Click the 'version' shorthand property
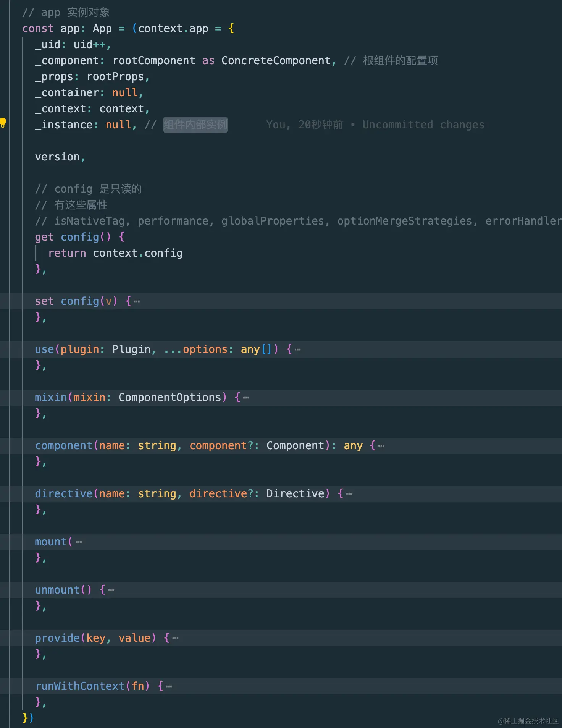The height and width of the screenshot is (728, 562). coord(57,157)
